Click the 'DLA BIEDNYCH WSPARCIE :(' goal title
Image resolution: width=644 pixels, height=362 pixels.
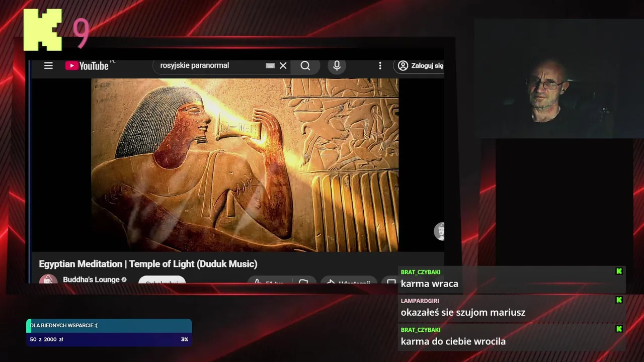63,325
